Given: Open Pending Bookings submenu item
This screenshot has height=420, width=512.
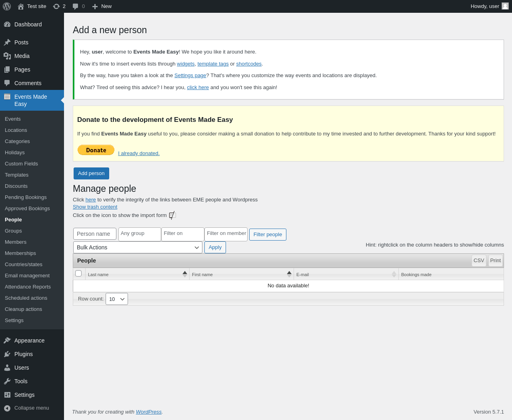Looking at the screenshot, I should click(26, 197).
